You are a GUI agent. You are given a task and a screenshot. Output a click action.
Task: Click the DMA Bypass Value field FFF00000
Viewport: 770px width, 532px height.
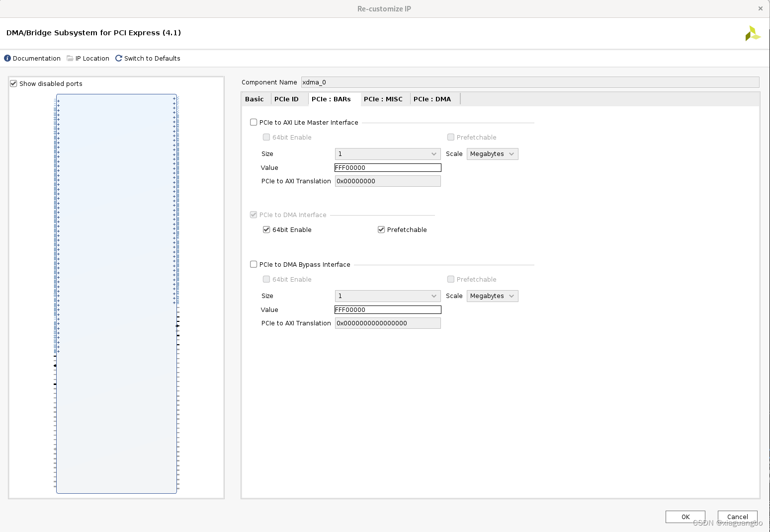(x=388, y=310)
